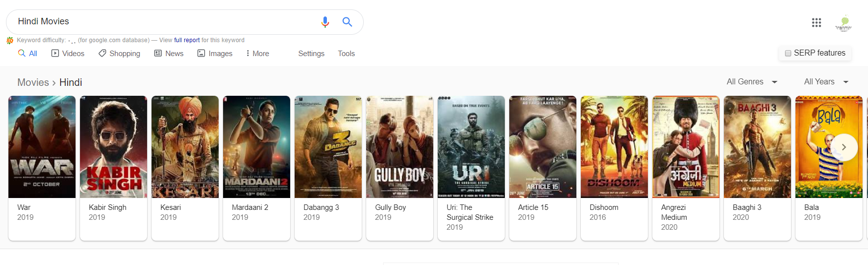The width and height of the screenshot is (868, 265).
Task: Click the Uri: The Surgical Strike title
Action: tap(470, 212)
